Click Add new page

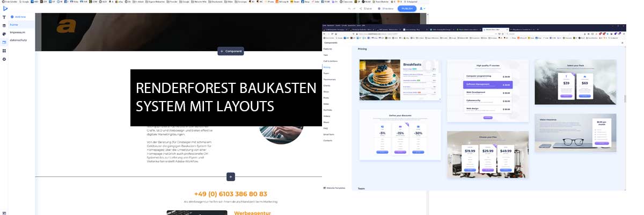[x=18, y=17]
